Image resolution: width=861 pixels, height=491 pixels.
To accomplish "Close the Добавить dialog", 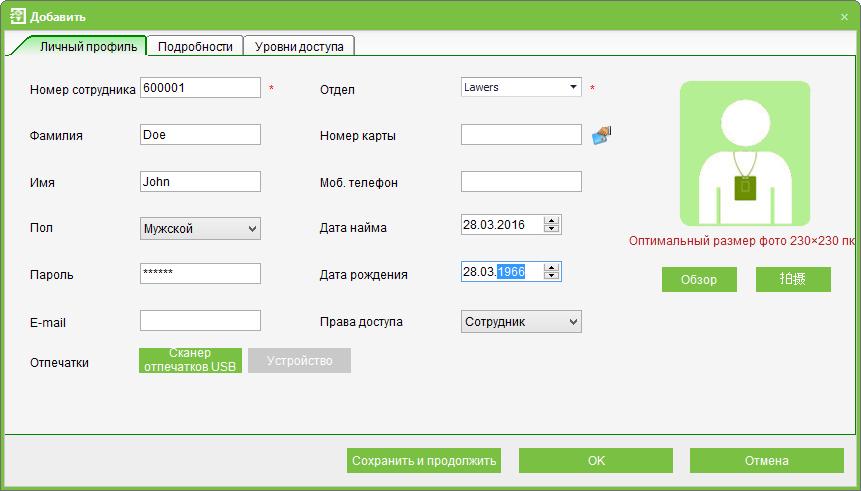I will point(845,17).
